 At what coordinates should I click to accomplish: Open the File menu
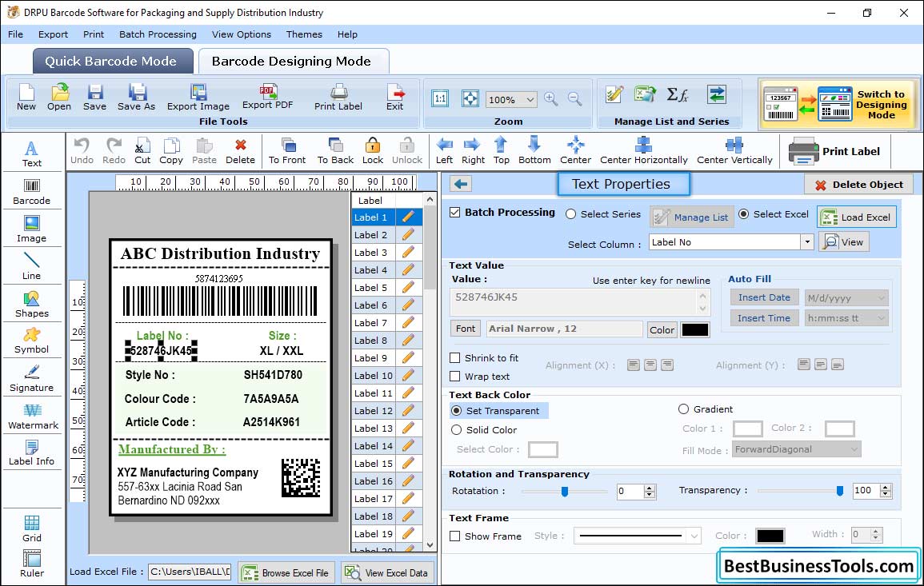click(x=16, y=34)
